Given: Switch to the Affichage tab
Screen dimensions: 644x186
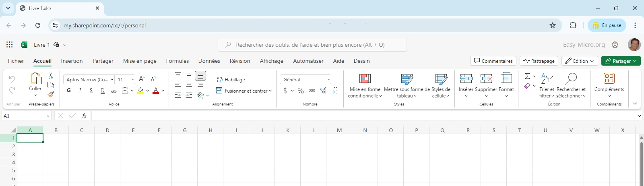Looking at the screenshot, I should pos(271,61).
